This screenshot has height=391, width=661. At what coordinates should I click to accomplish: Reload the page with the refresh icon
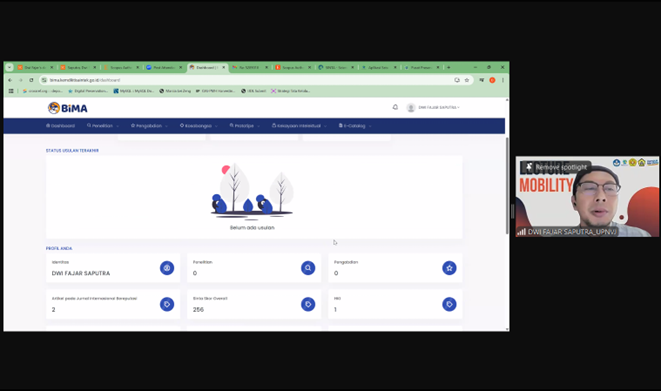pos(31,80)
